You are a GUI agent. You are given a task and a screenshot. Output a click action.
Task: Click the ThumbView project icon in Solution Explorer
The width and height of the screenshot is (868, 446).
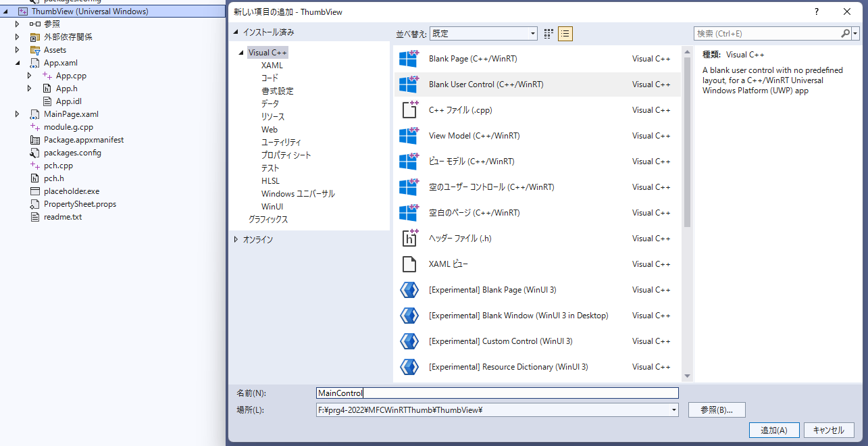pos(23,11)
